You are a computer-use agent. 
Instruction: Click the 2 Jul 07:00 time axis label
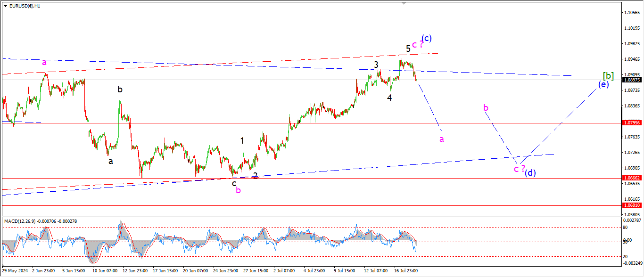(x=284, y=271)
